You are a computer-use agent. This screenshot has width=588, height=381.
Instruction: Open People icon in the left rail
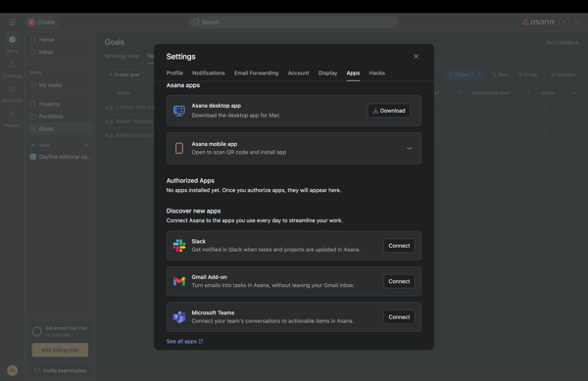[x=13, y=114]
